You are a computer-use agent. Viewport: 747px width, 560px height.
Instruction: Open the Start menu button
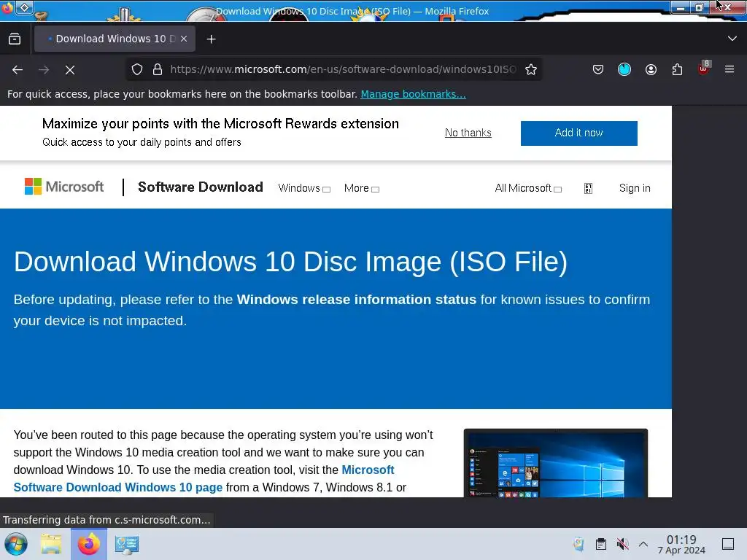coord(16,544)
